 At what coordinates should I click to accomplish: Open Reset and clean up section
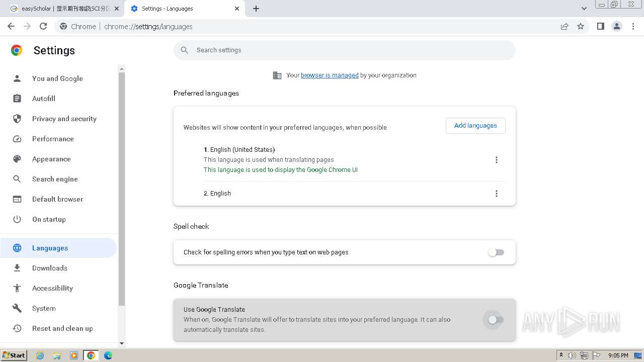[x=62, y=328]
